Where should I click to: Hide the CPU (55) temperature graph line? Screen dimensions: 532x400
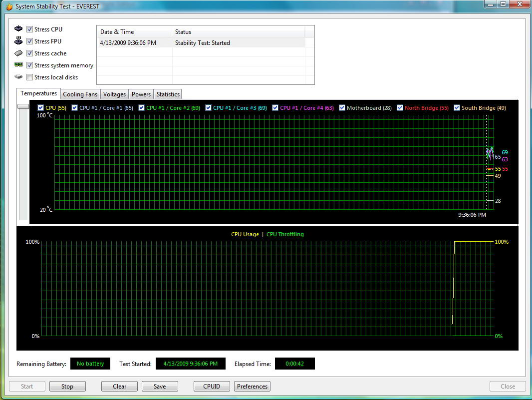(x=41, y=108)
